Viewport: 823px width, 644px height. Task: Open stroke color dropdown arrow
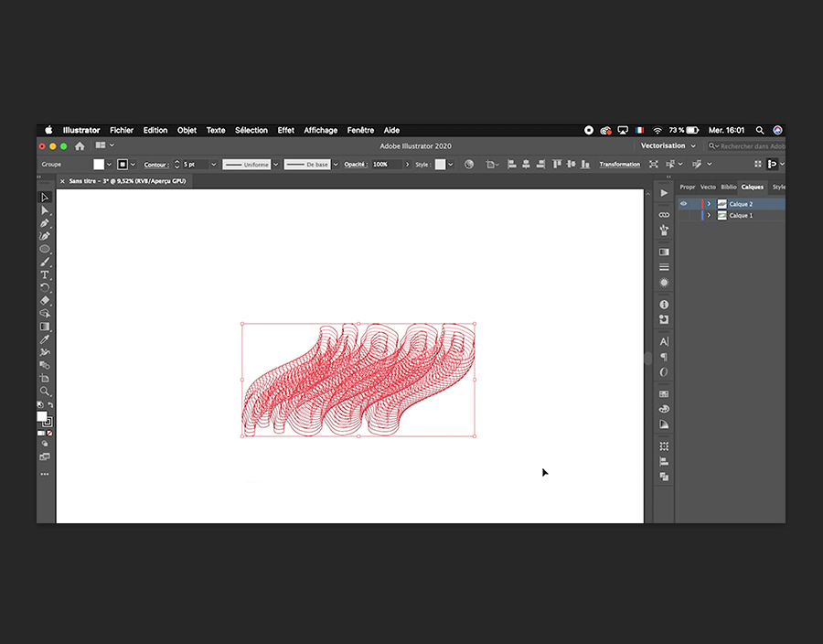pyautogui.click(x=133, y=165)
